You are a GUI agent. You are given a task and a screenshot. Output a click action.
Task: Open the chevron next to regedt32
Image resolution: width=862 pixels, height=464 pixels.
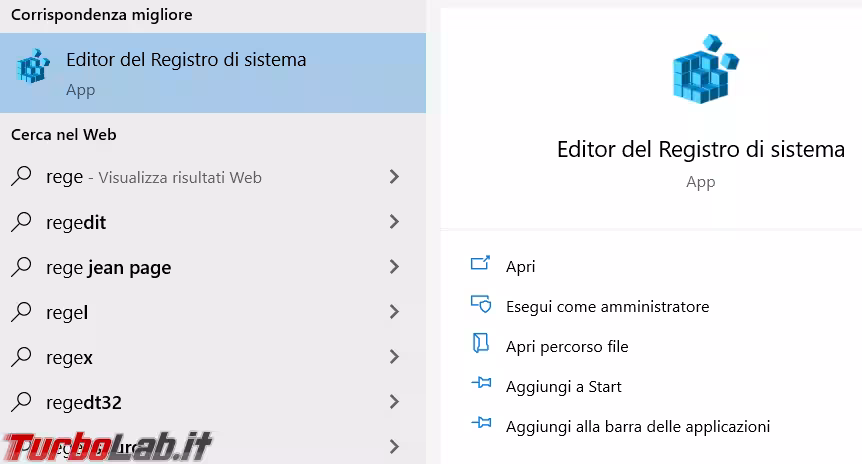tap(394, 402)
